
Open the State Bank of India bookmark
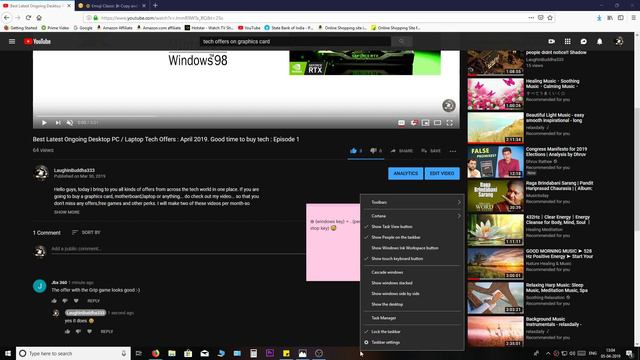click(x=289, y=28)
